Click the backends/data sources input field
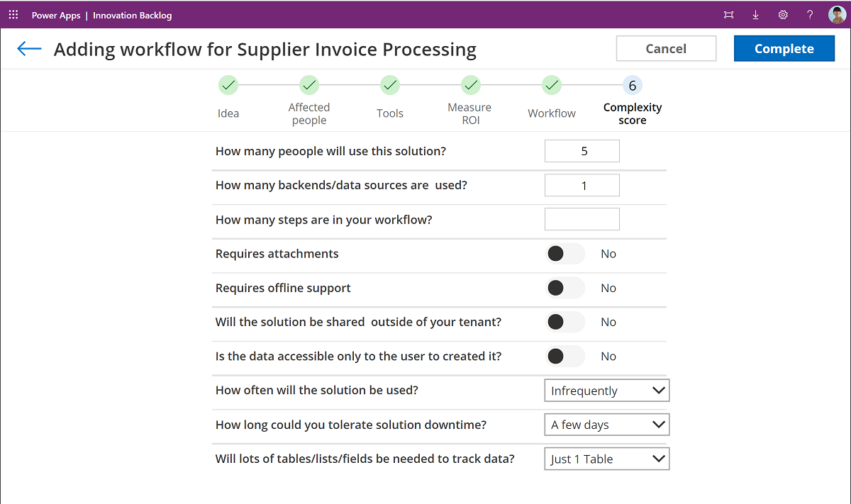851x504 pixels. 582,185
